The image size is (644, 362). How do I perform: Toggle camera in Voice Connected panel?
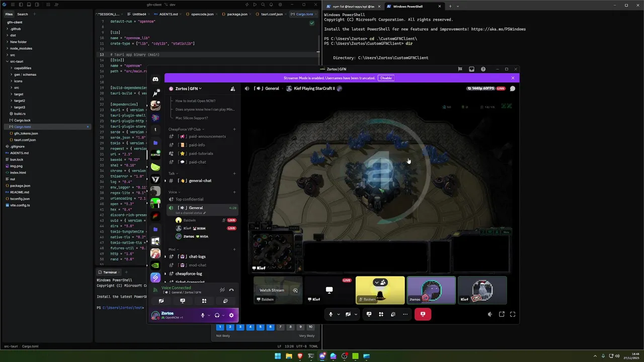click(x=161, y=301)
